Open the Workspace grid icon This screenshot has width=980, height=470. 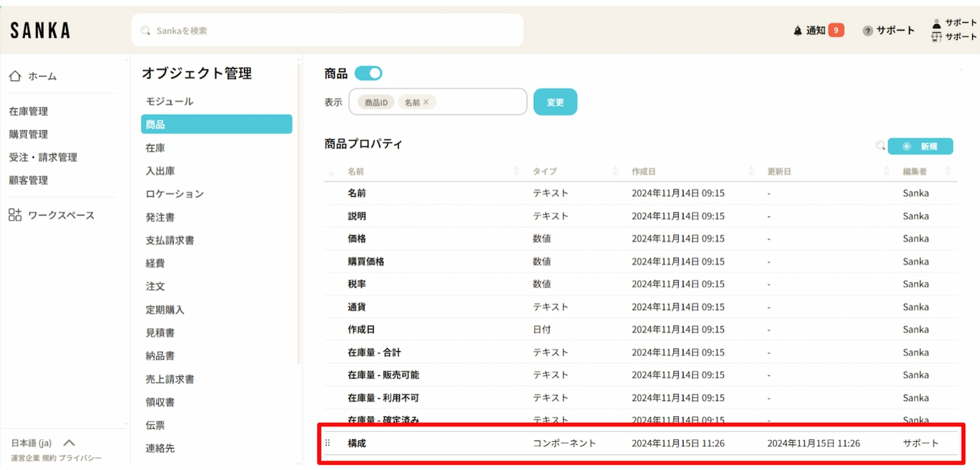tap(15, 215)
